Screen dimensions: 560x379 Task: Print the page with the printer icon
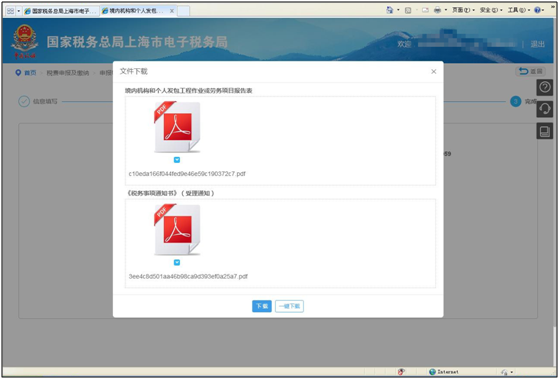pos(438,10)
